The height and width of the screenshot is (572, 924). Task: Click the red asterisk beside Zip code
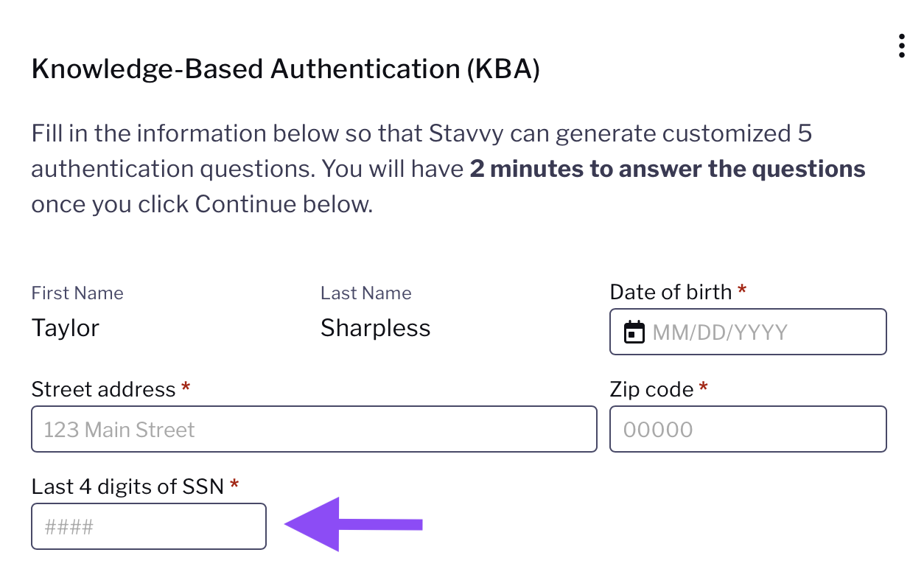click(704, 386)
